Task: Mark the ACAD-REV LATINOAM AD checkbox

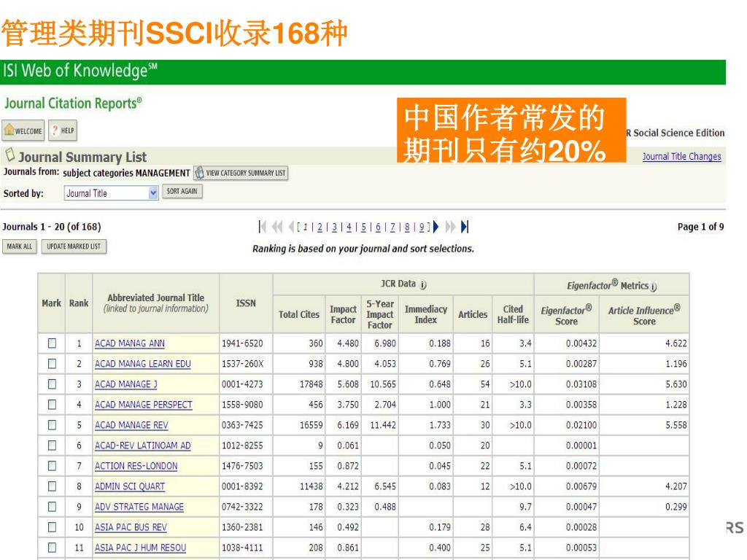Action: [52, 446]
